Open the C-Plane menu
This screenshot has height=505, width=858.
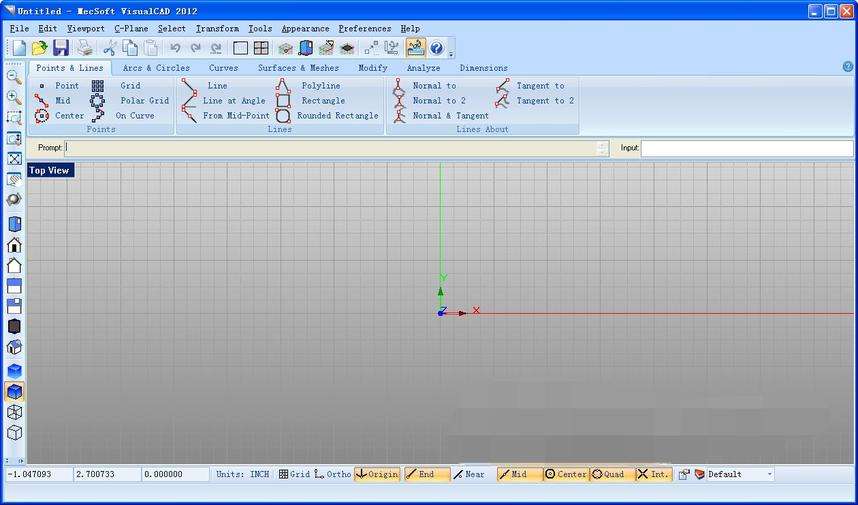[x=131, y=28]
